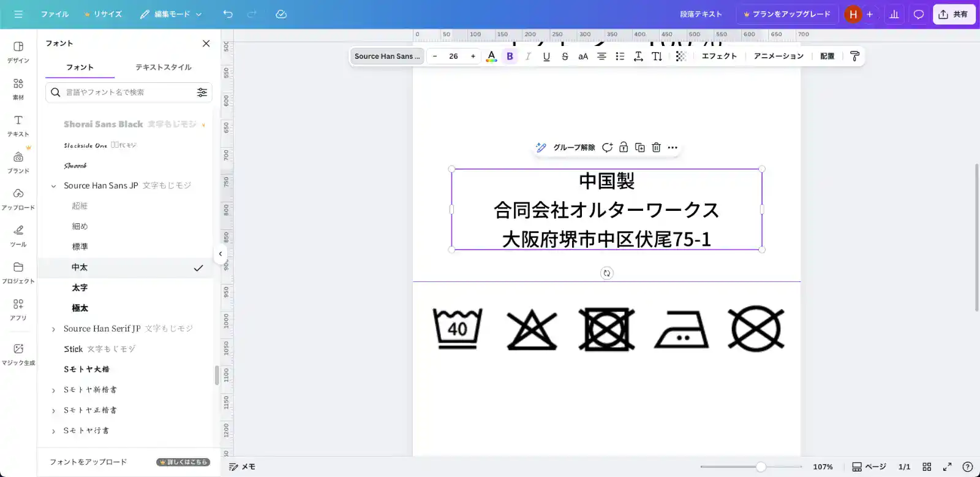Screen dimensions: 980x477
Task: Lock the selected group with padlock icon
Action: coord(624,147)
